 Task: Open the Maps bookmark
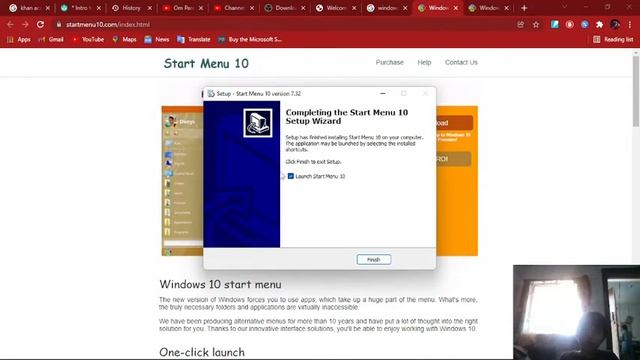[124, 40]
